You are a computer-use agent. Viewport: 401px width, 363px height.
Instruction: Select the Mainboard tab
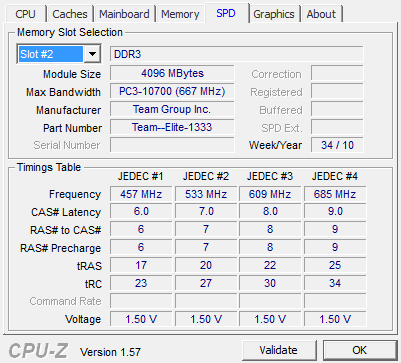[124, 14]
